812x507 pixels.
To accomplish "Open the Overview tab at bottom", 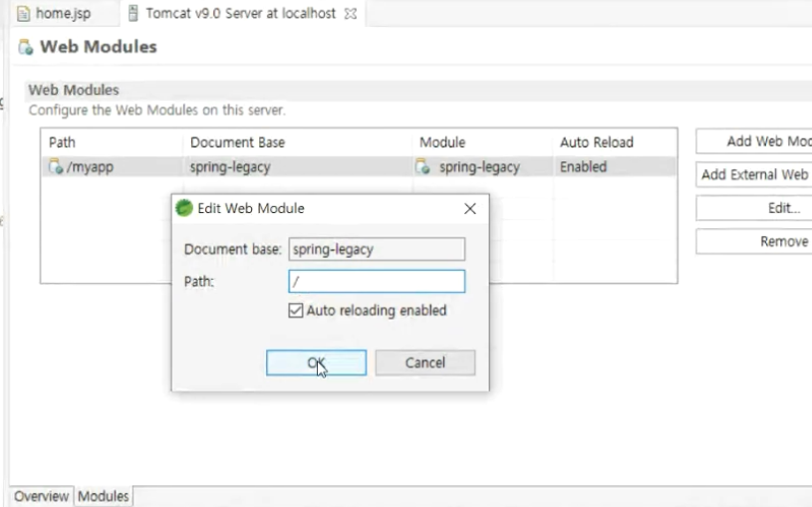I will 42,496.
